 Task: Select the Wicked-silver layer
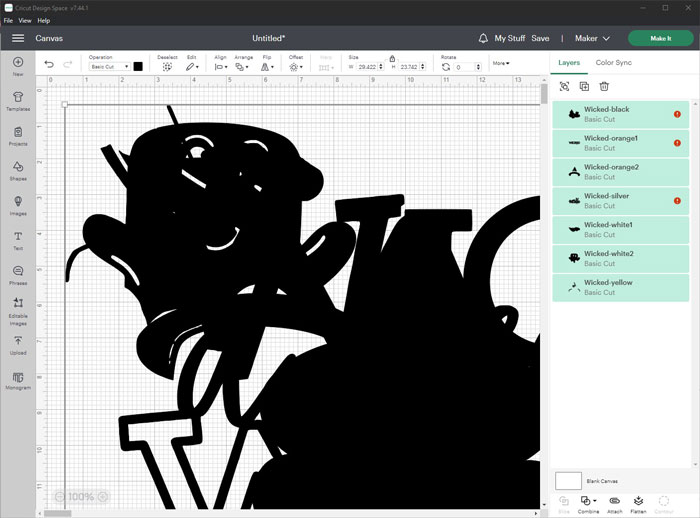tap(621, 201)
